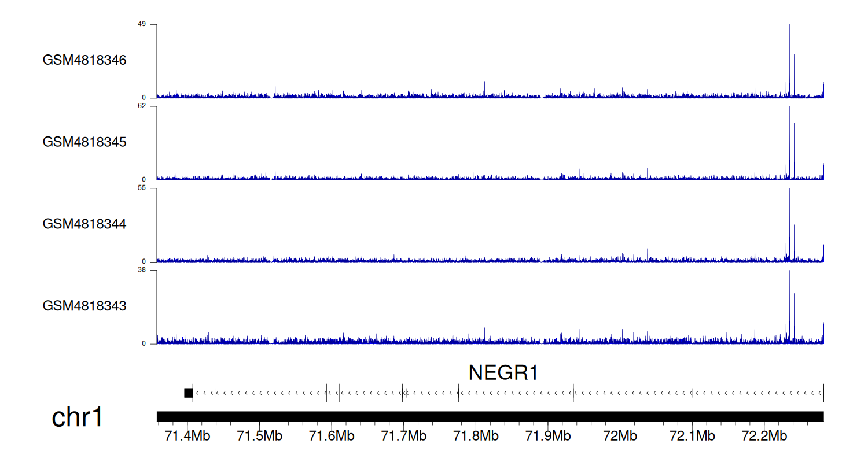
Task: Select the 71.5Mb position label
Action: click(x=259, y=435)
